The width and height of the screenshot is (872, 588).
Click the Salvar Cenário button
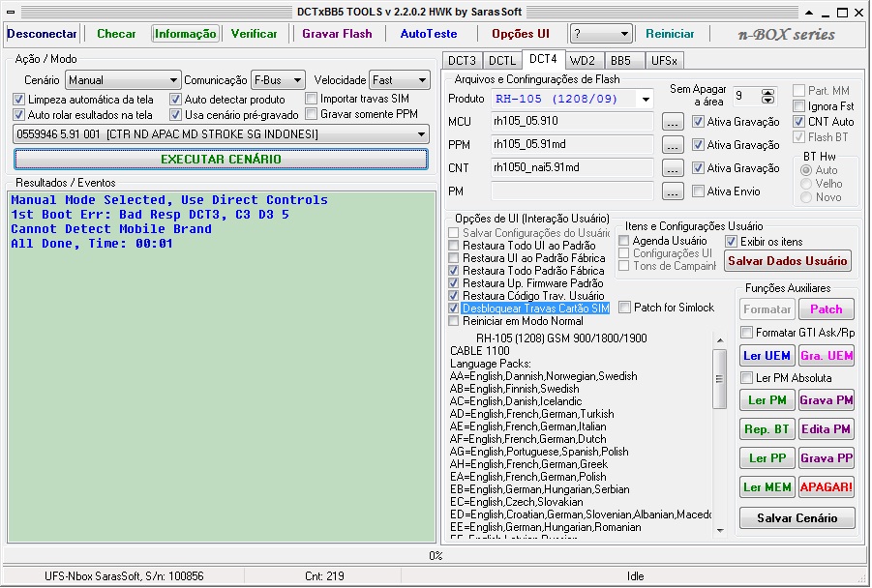(x=797, y=518)
